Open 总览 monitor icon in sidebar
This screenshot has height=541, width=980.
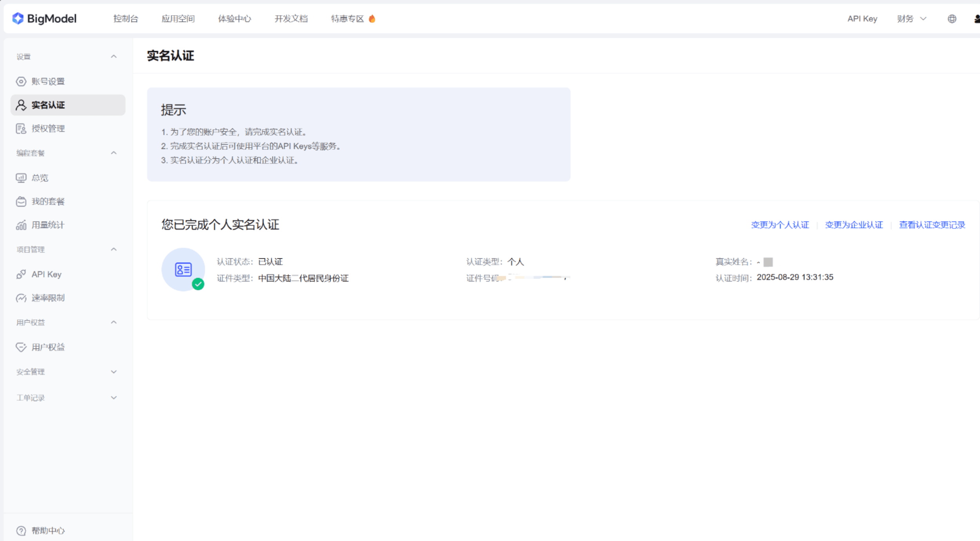click(x=21, y=178)
